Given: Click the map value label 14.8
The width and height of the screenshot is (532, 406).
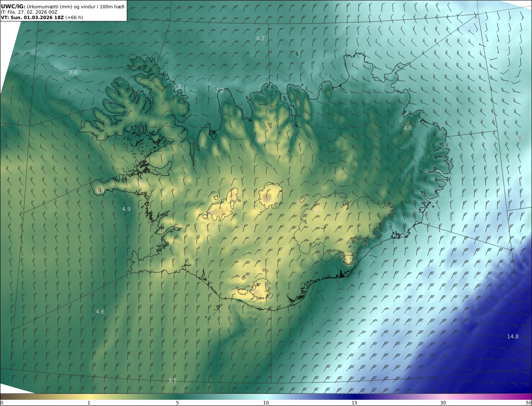Looking at the screenshot, I should pos(513,336).
